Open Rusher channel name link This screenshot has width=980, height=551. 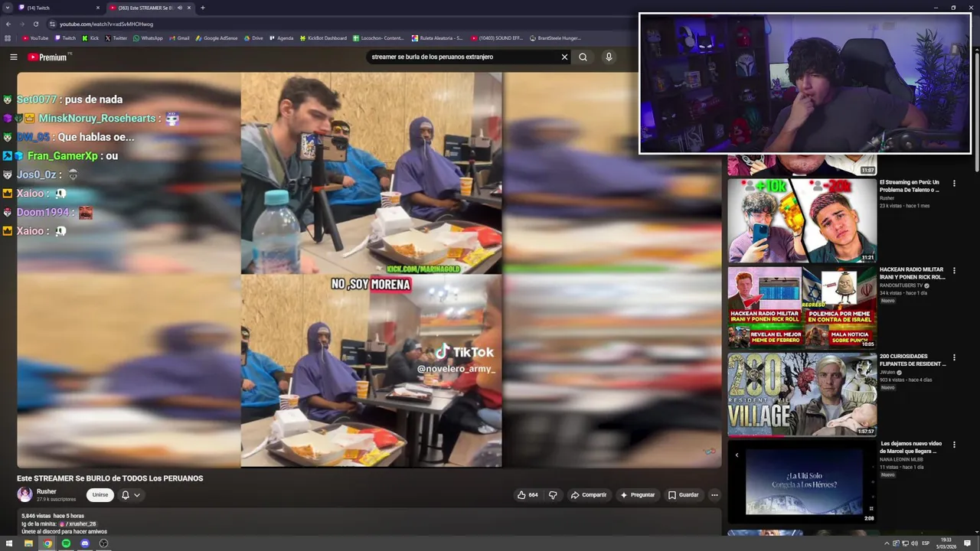(x=47, y=491)
